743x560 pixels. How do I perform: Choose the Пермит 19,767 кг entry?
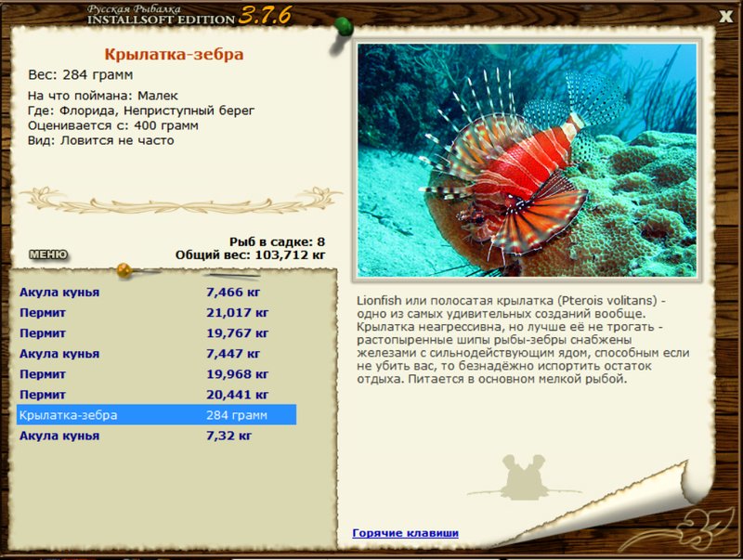click(x=156, y=333)
